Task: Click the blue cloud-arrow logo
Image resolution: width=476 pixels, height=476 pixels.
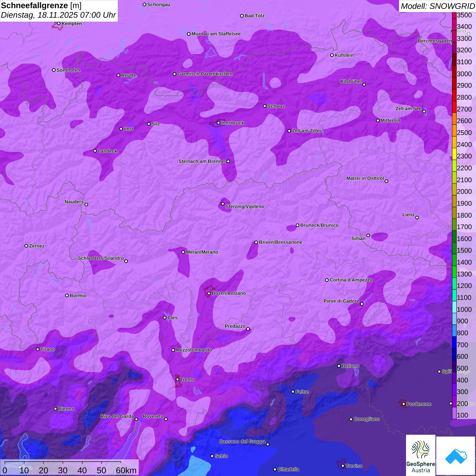Action: (456, 456)
